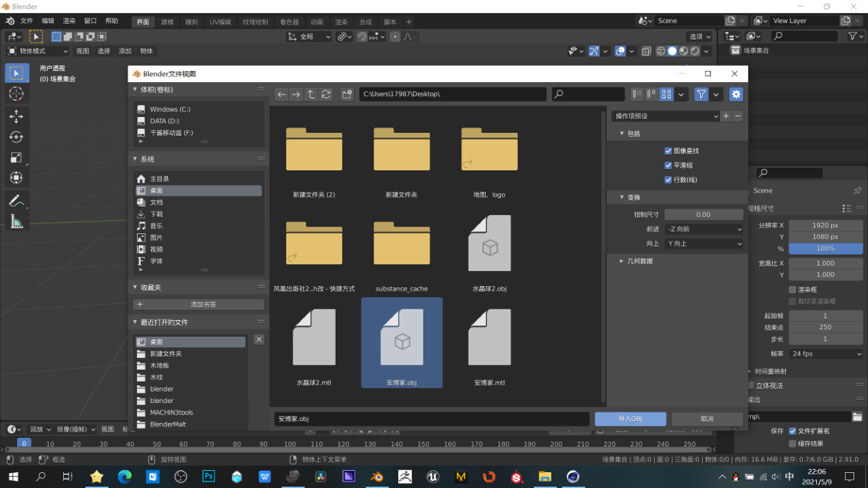Go to parent directory in file browser
Screen dimensions: 868x488
[311, 94]
